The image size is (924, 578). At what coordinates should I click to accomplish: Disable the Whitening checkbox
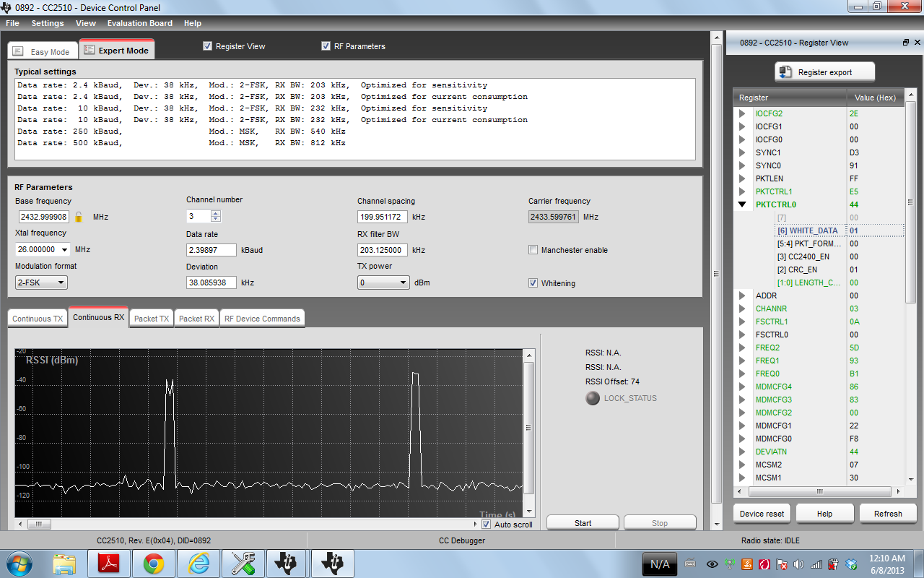[x=533, y=283]
